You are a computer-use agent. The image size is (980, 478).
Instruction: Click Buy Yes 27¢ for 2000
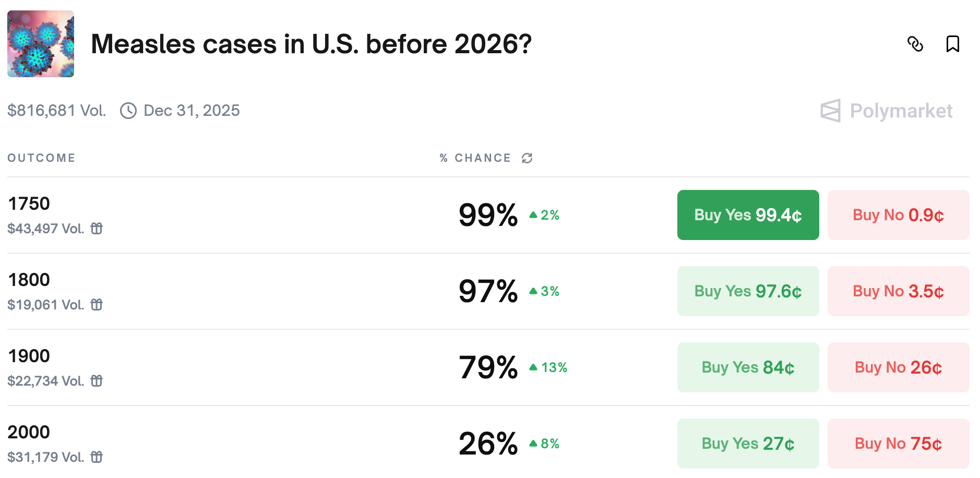(x=748, y=444)
